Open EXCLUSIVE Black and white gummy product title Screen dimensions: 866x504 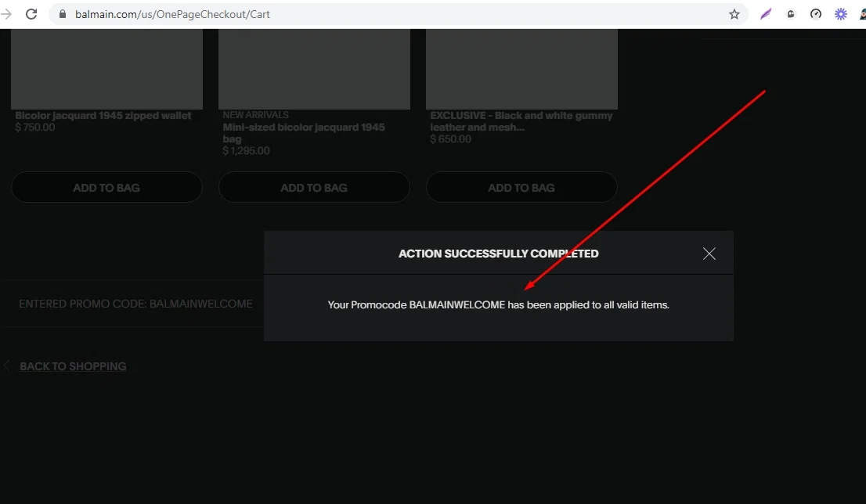521,121
